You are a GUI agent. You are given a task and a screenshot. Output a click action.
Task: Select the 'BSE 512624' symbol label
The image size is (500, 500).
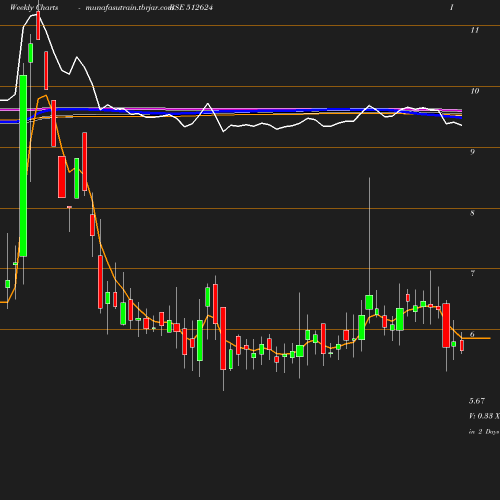pyautogui.click(x=192, y=7)
